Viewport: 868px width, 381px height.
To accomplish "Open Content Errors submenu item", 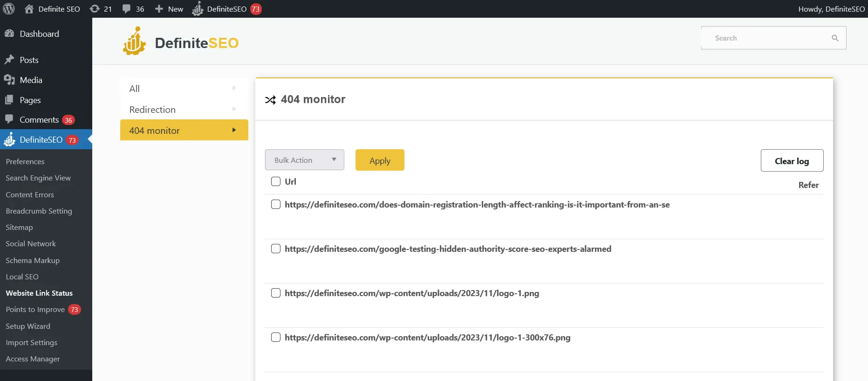I will pyautogui.click(x=30, y=194).
